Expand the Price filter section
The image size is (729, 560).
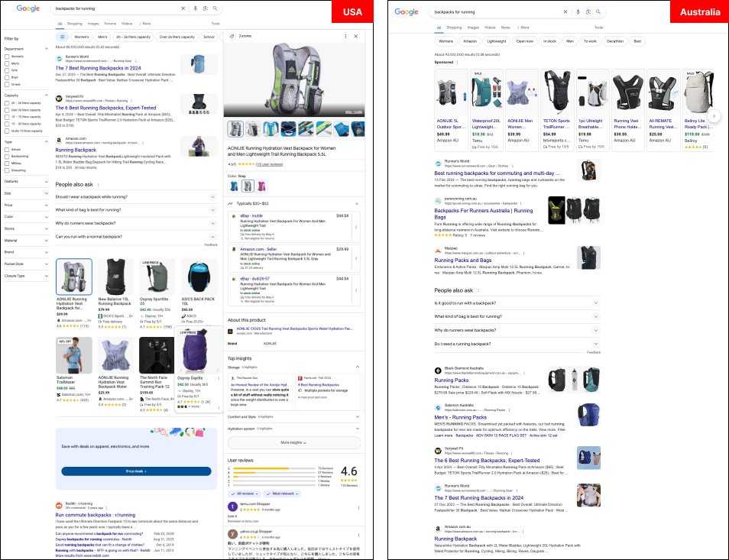[46, 205]
